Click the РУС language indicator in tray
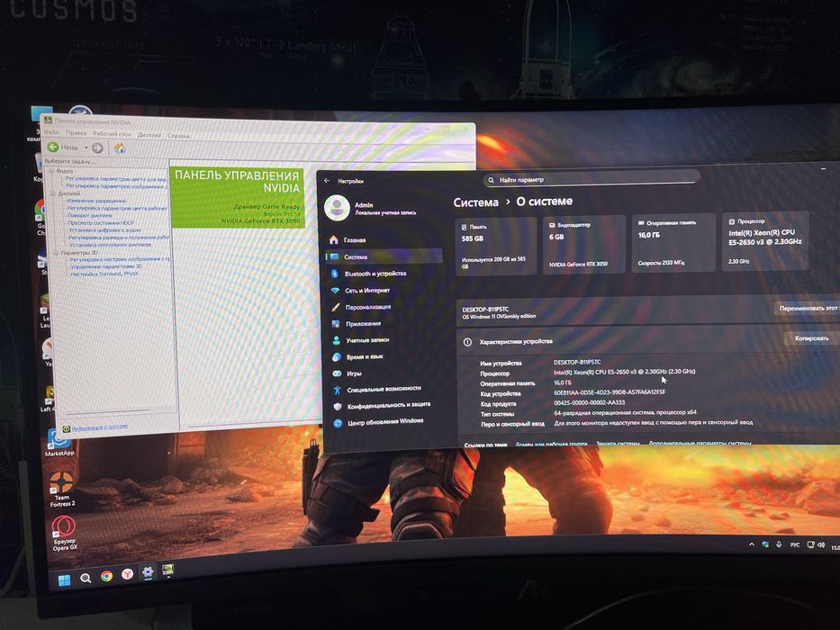 [794, 544]
